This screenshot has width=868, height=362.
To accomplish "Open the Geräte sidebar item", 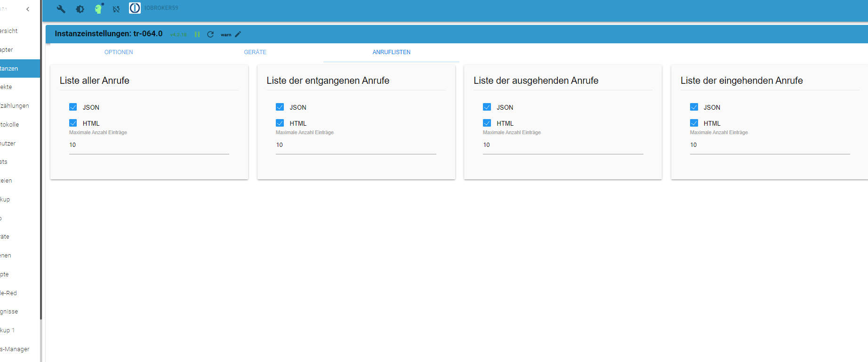I will pyautogui.click(x=20, y=237).
